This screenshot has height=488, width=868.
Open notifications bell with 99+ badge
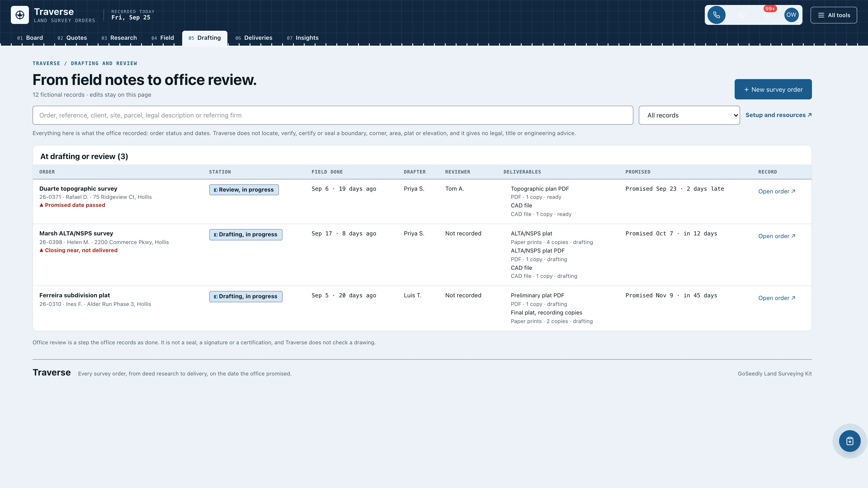tap(767, 15)
